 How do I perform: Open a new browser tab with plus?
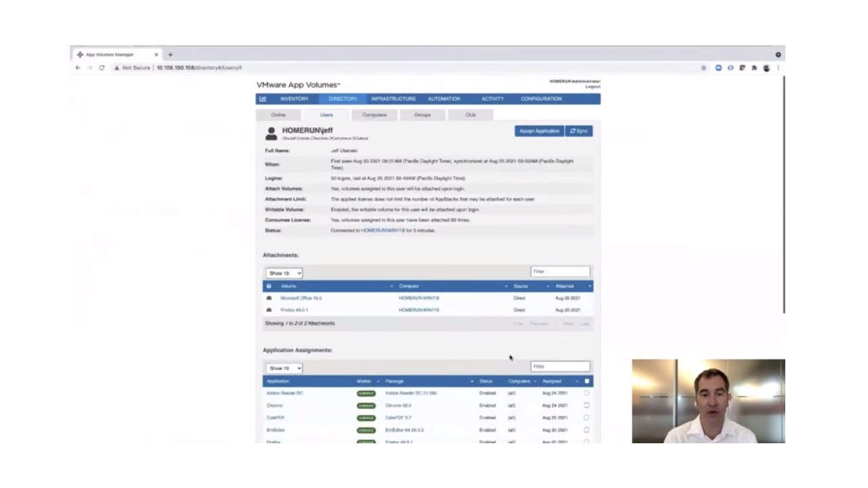point(170,54)
